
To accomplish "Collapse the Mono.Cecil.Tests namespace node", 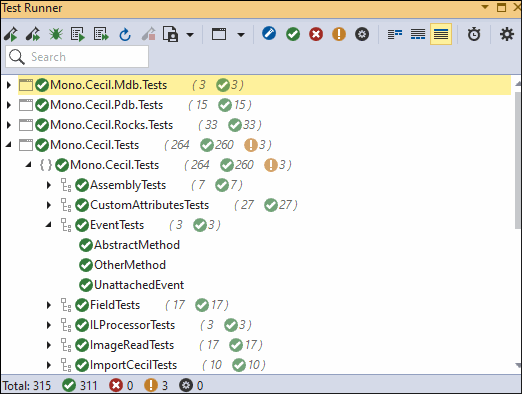I will pos(29,164).
